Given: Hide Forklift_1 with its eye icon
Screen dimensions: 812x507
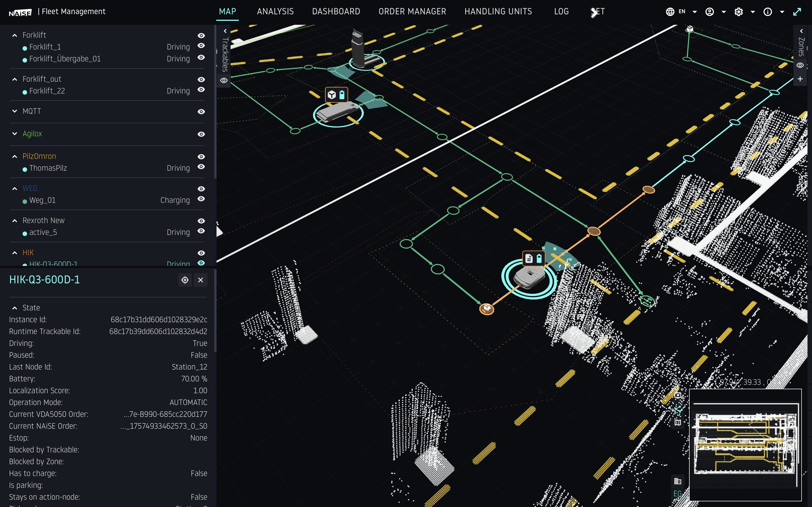Looking at the screenshot, I should coord(201,46).
